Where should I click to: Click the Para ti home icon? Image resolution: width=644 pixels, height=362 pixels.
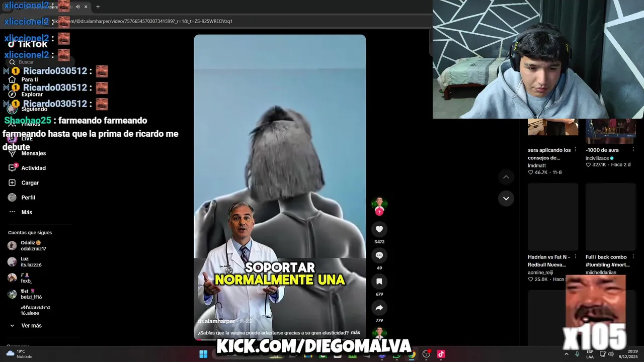point(12,79)
